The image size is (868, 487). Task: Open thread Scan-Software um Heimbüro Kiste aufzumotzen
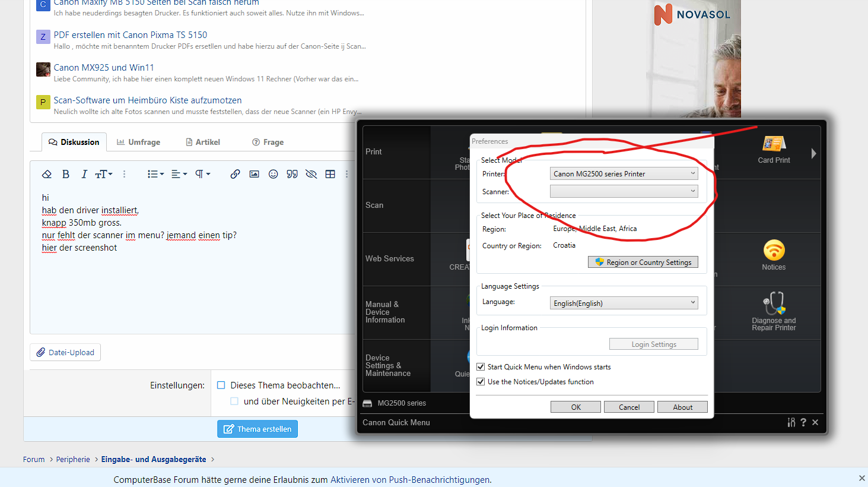[148, 100]
